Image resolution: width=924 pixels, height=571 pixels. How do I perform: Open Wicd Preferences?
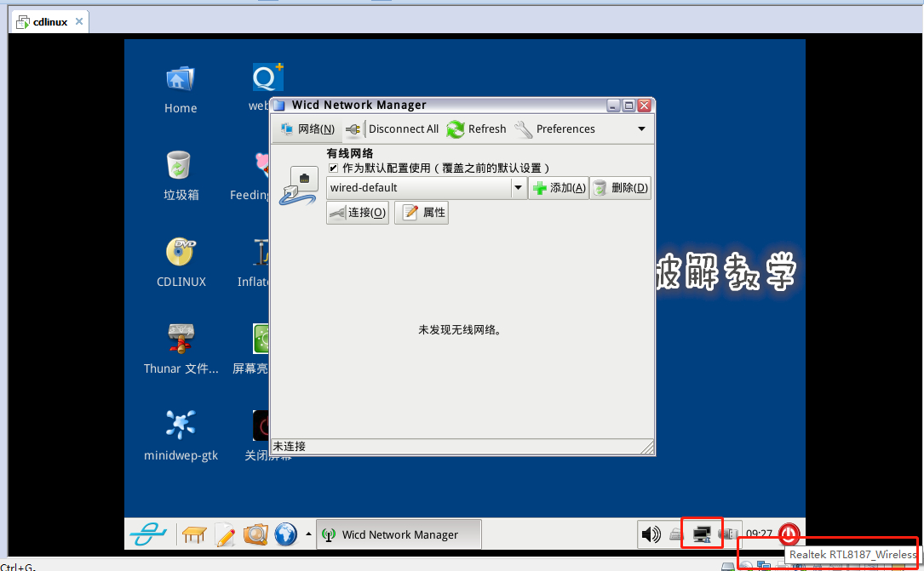[x=554, y=128]
